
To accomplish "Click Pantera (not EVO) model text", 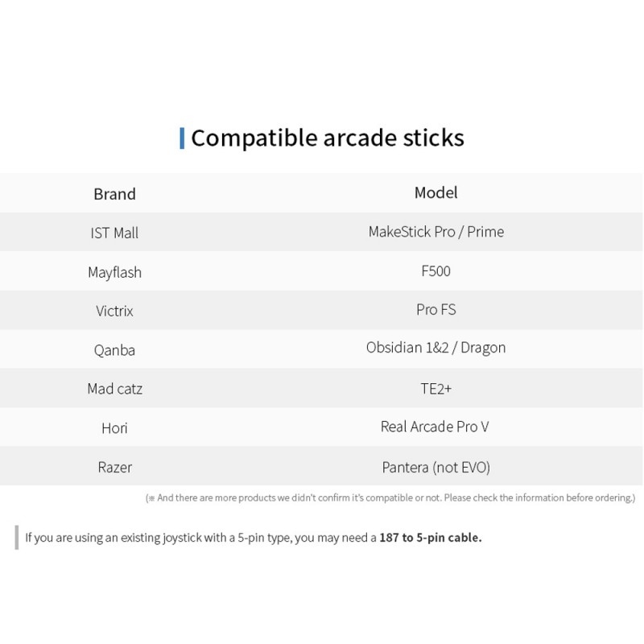I will [436, 468].
